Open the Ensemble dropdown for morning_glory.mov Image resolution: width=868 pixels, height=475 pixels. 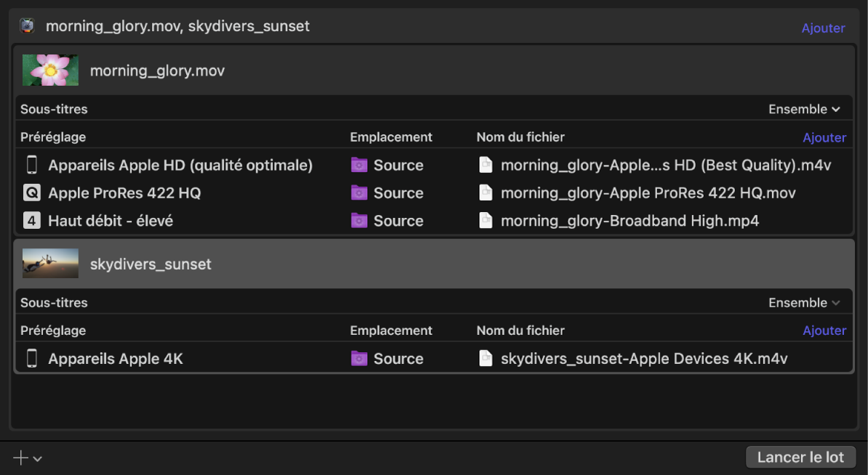pyautogui.click(x=804, y=110)
